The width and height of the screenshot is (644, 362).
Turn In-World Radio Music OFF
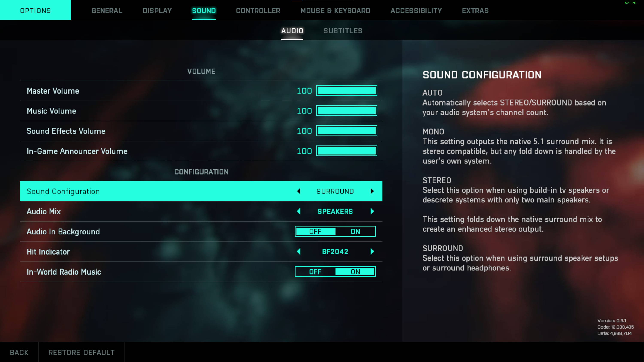315,271
